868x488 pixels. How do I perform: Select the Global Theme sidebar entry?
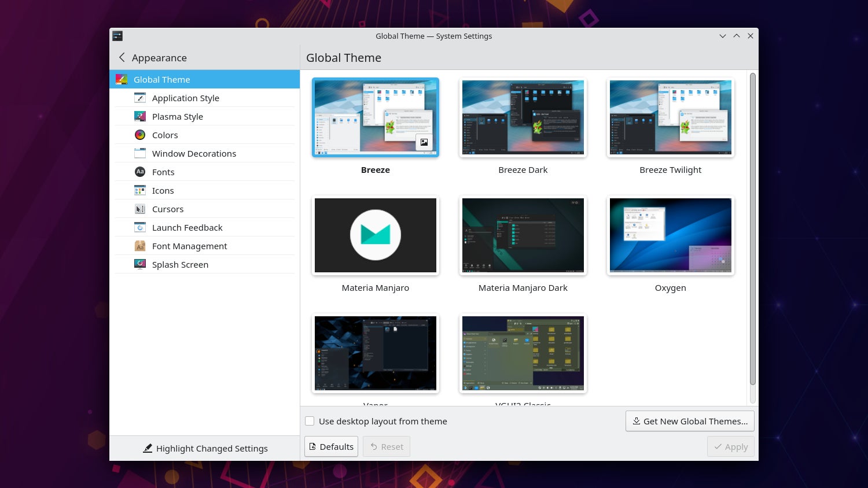click(x=162, y=80)
